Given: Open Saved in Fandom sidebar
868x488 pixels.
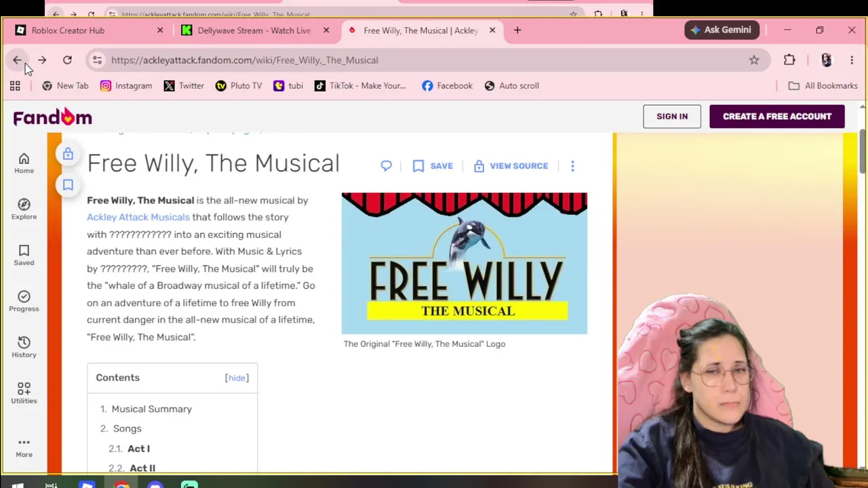Looking at the screenshot, I should tap(24, 255).
